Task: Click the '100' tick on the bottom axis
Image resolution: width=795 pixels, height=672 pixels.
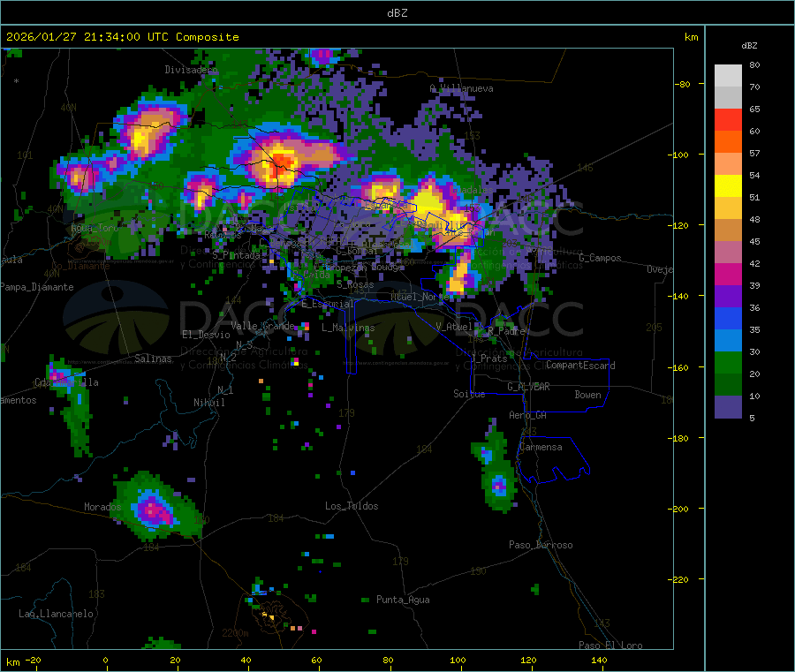Action: click(x=458, y=661)
